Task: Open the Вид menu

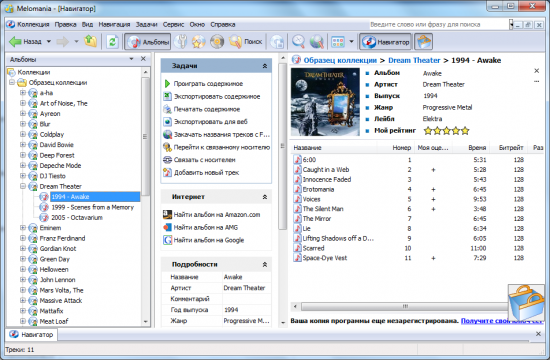Action: [87, 25]
